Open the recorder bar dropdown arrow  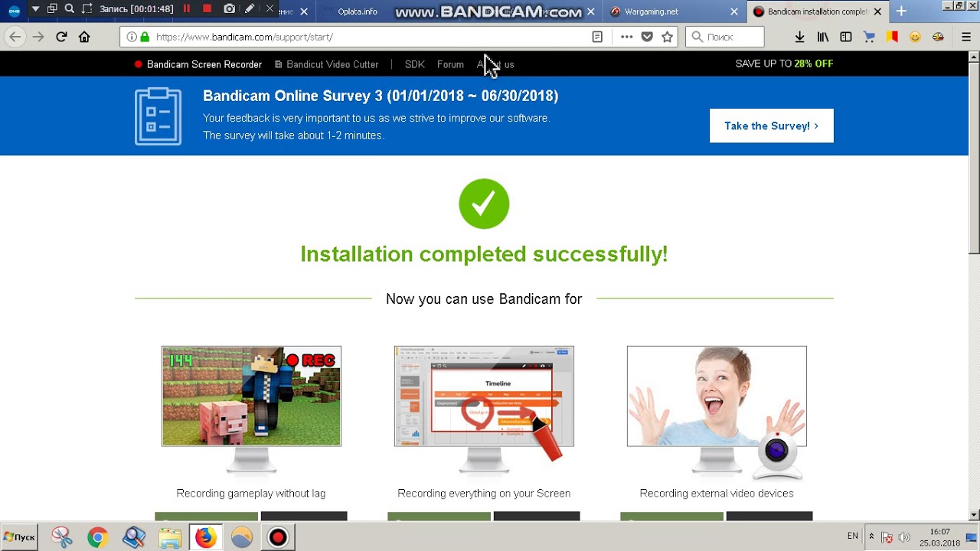tap(35, 9)
